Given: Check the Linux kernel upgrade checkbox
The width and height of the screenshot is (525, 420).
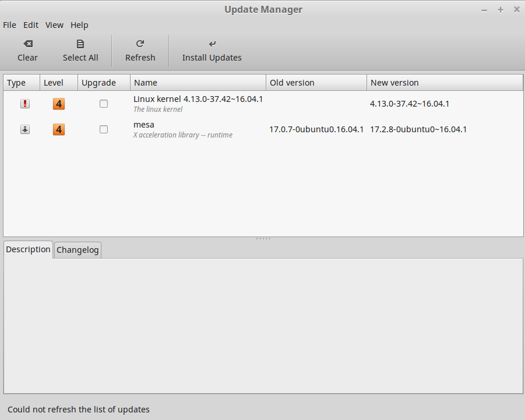Looking at the screenshot, I should [x=104, y=104].
